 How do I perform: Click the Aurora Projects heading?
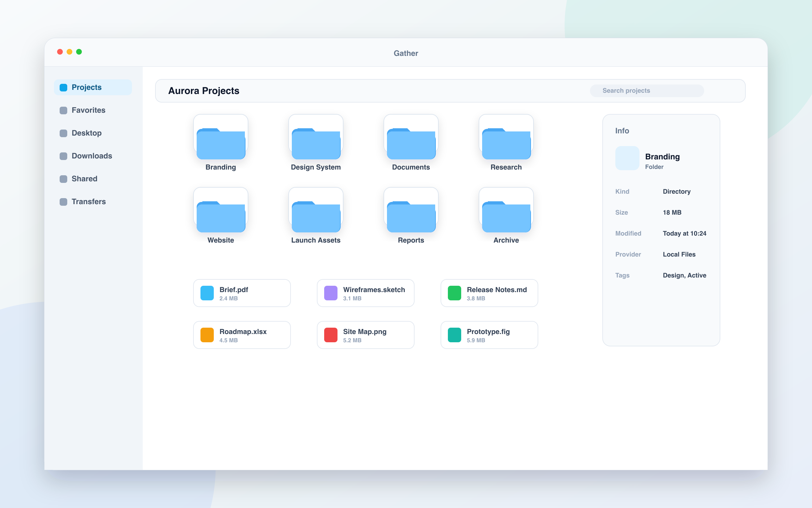[204, 91]
